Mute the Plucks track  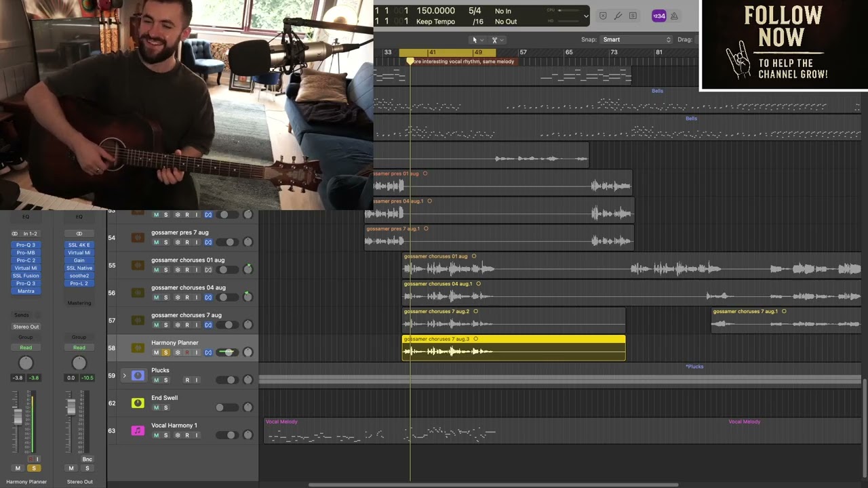pyautogui.click(x=156, y=380)
